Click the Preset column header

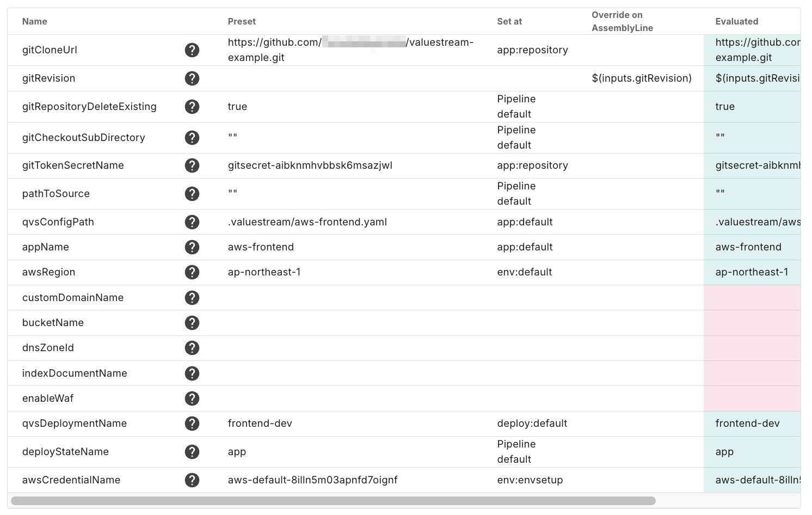(x=242, y=22)
